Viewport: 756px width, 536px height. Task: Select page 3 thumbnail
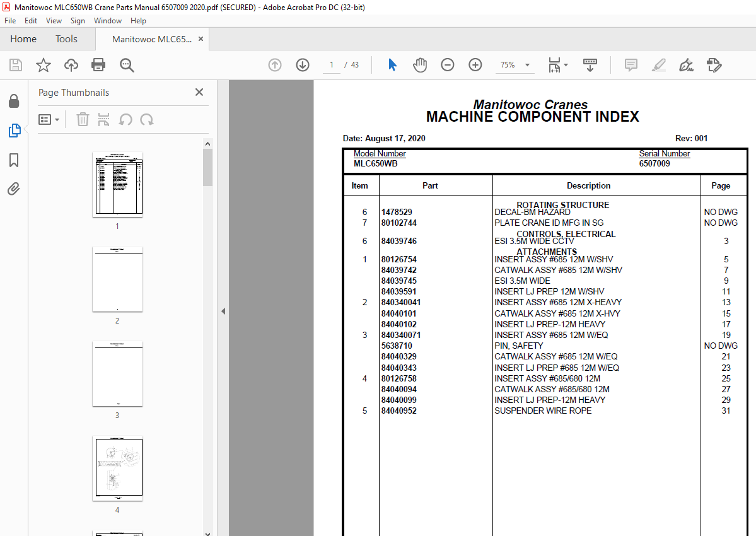118,373
